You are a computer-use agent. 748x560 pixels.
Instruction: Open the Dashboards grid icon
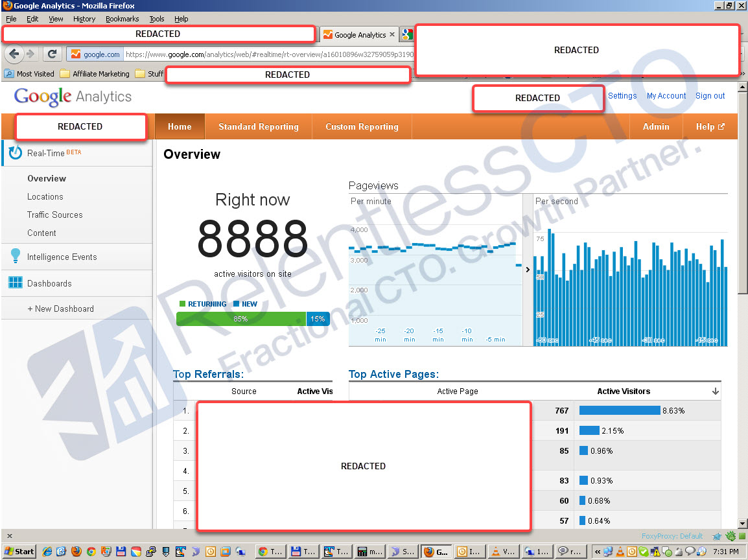pos(15,283)
